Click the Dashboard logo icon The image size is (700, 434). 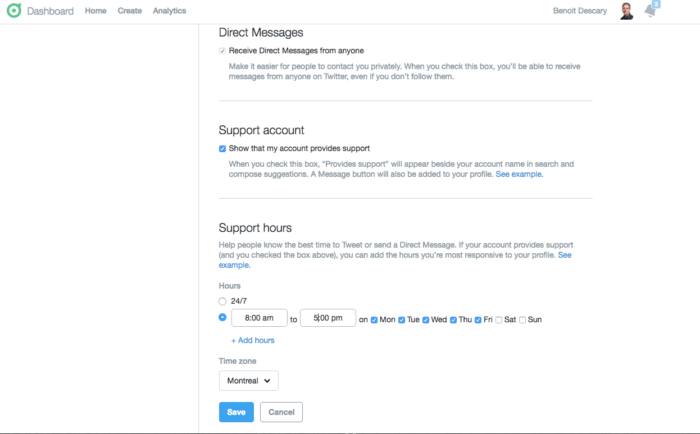(14, 11)
